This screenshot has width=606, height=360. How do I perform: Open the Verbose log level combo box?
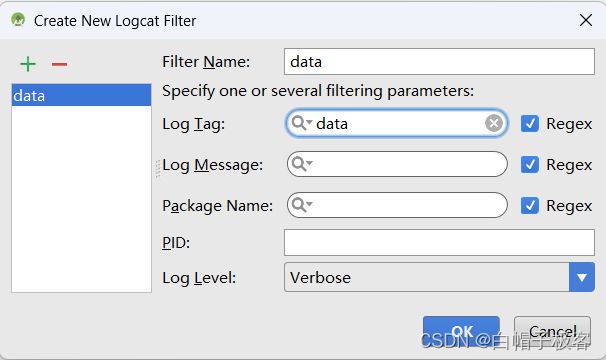click(427, 277)
